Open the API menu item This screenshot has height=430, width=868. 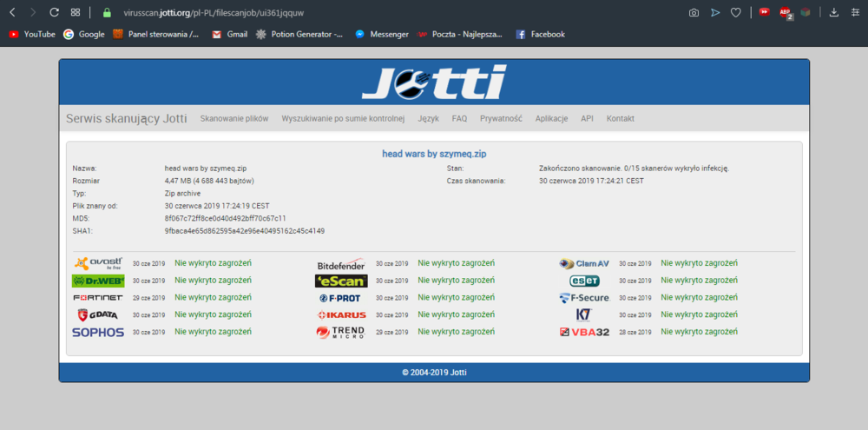click(587, 119)
